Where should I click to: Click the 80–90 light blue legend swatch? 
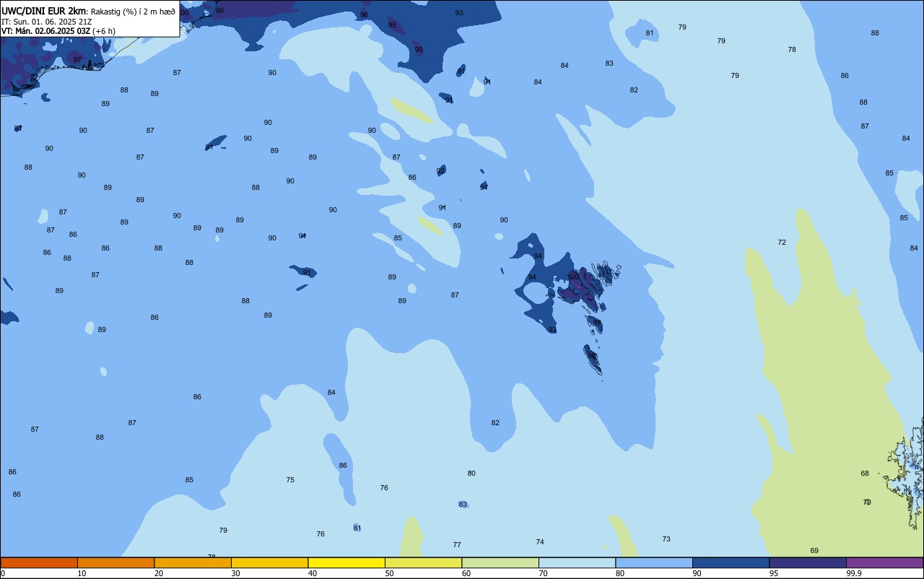[654, 562]
